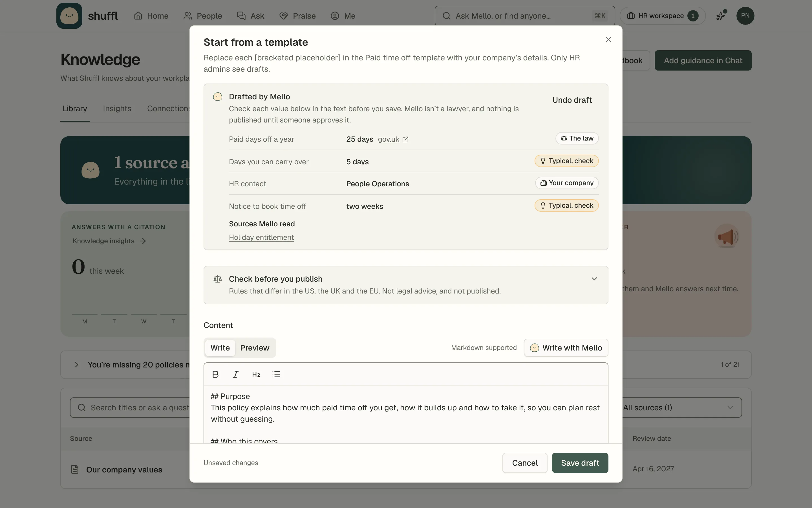
Task: Toggle italic formatting in editor toolbar
Action: [x=235, y=374]
